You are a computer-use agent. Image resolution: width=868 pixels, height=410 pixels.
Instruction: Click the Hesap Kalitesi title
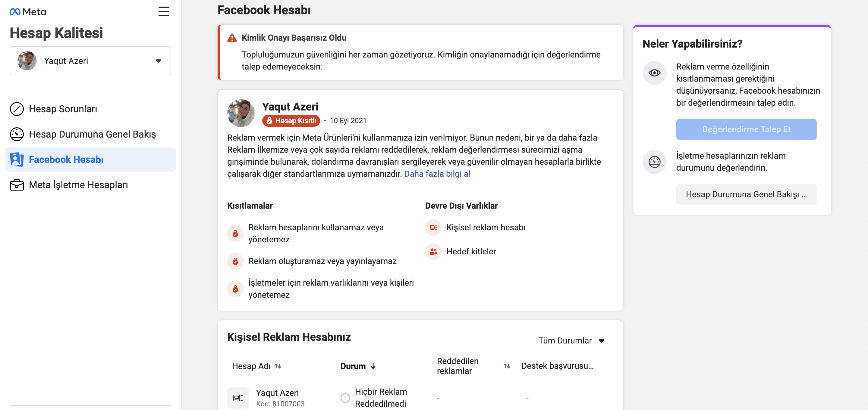pos(56,33)
